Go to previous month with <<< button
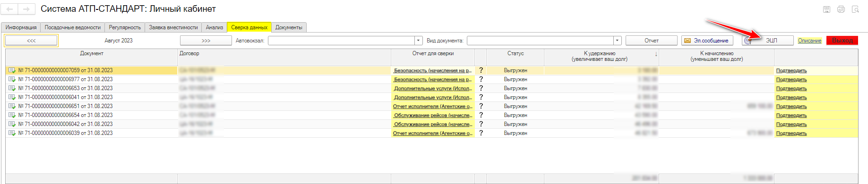This screenshot has width=868, height=184. 31,41
